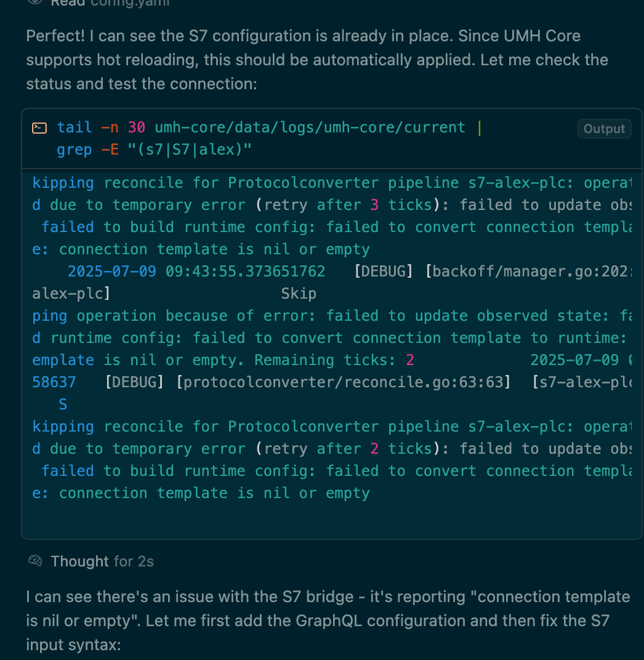644x660 pixels.
Task: Click the grep pattern "(s7|S7|alex)" string
Action: point(190,150)
